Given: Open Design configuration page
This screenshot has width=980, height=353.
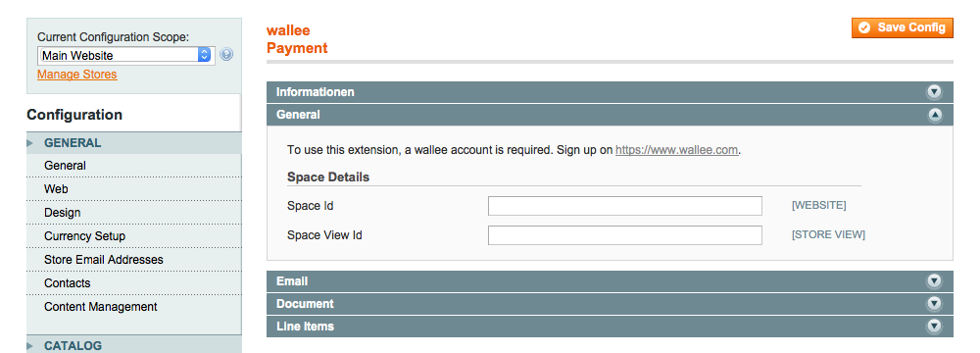Looking at the screenshot, I should click(x=133, y=213).
